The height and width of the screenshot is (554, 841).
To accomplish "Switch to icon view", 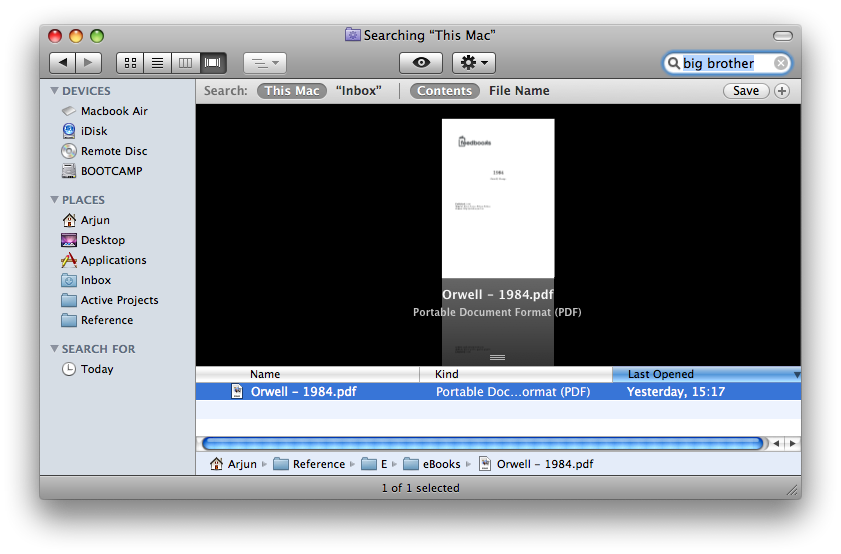I will (130, 63).
